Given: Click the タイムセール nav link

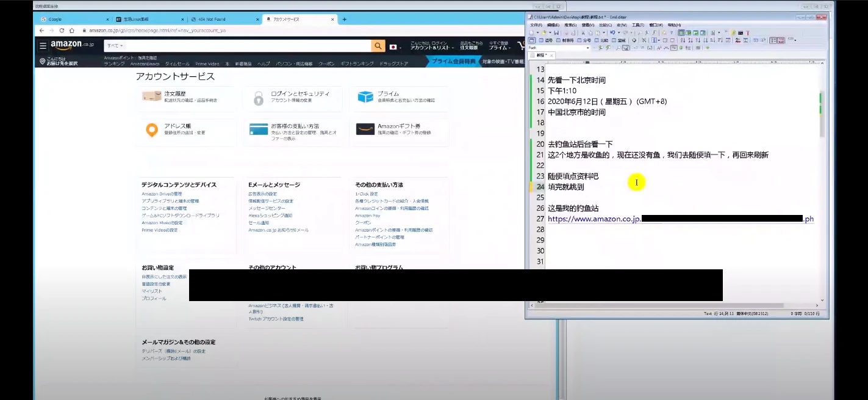Looking at the screenshot, I should [x=177, y=64].
